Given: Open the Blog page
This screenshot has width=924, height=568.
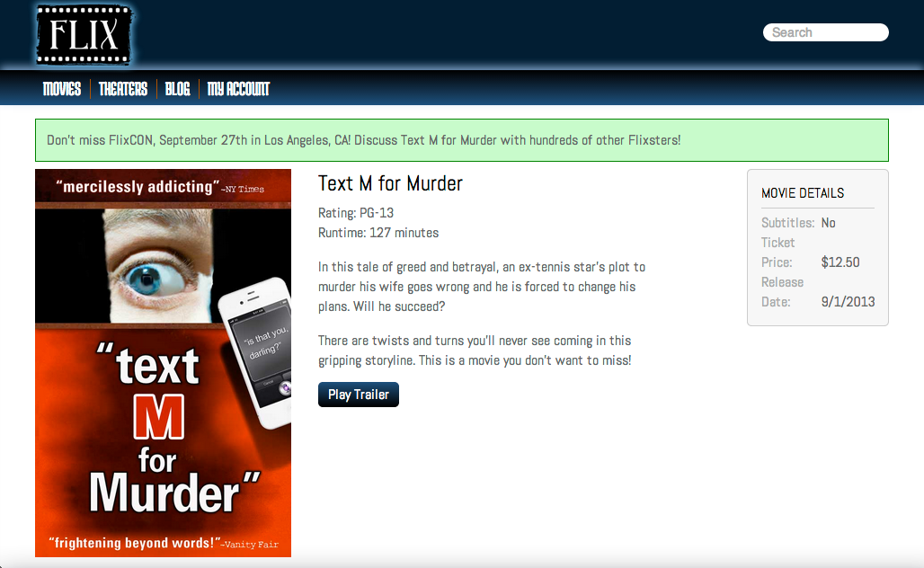Looking at the screenshot, I should [x=178, y=88].
